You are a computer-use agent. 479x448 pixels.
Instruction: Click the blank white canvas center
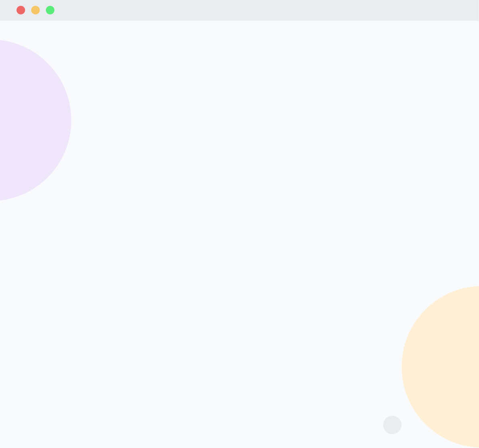[239, 234]
